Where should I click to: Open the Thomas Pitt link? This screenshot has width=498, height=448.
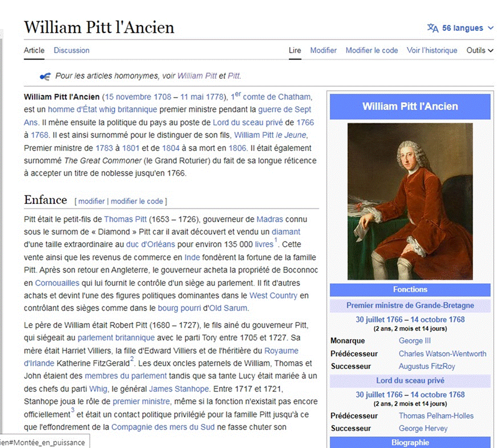click(125, 220)
